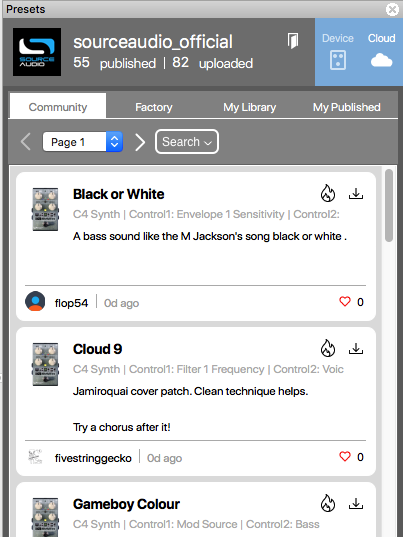
Task: Open the My Published tab
Action: tap(347, 107)
